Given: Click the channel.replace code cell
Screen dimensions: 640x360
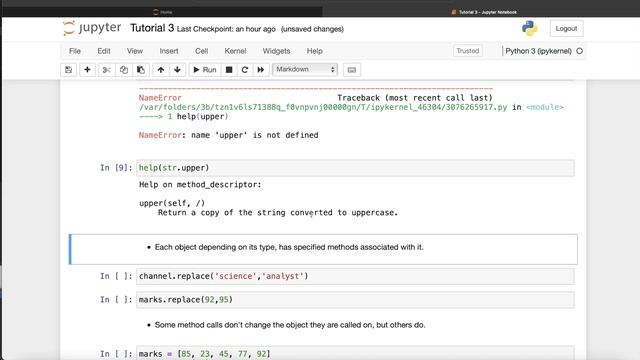Looking at the screenshot, I should [355, 276].
